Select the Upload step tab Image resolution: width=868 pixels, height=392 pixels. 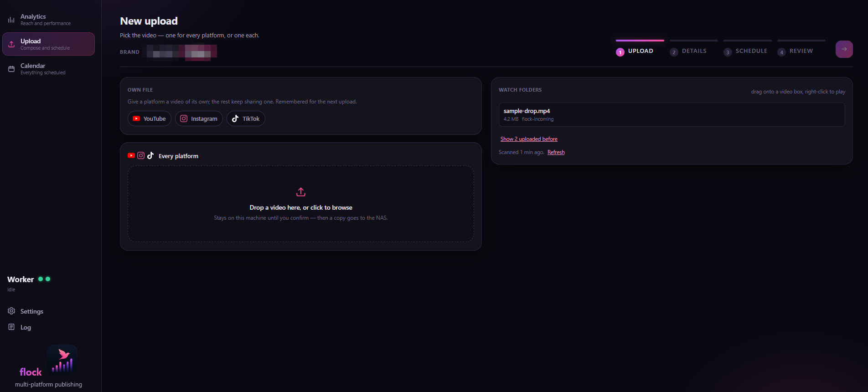tap(640, 48)
